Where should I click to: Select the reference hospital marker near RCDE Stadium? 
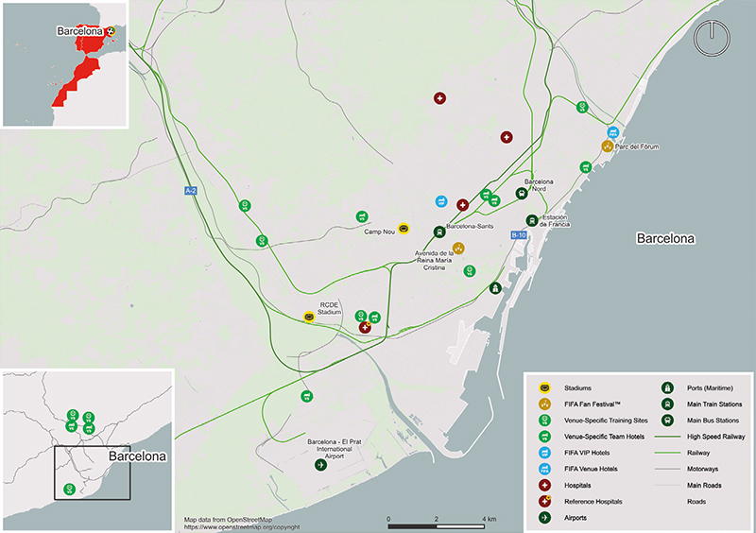pyautogui.click(x=365, y=327)
